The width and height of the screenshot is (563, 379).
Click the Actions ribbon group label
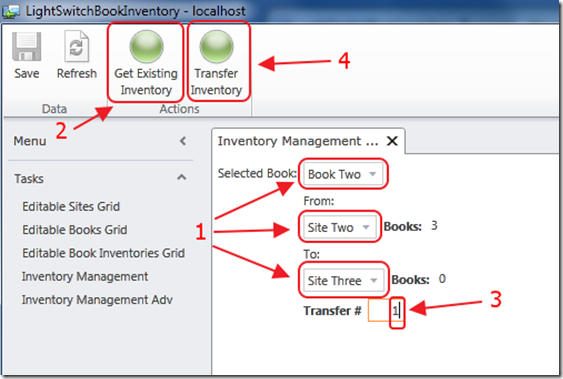pyautogui.click(x=179, y=109)
